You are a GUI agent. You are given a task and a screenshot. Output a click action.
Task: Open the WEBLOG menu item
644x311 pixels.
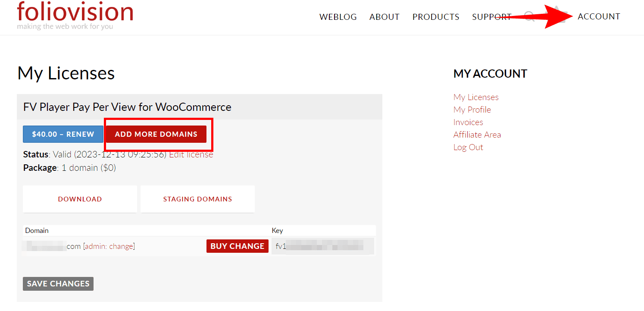pos(338,17)
